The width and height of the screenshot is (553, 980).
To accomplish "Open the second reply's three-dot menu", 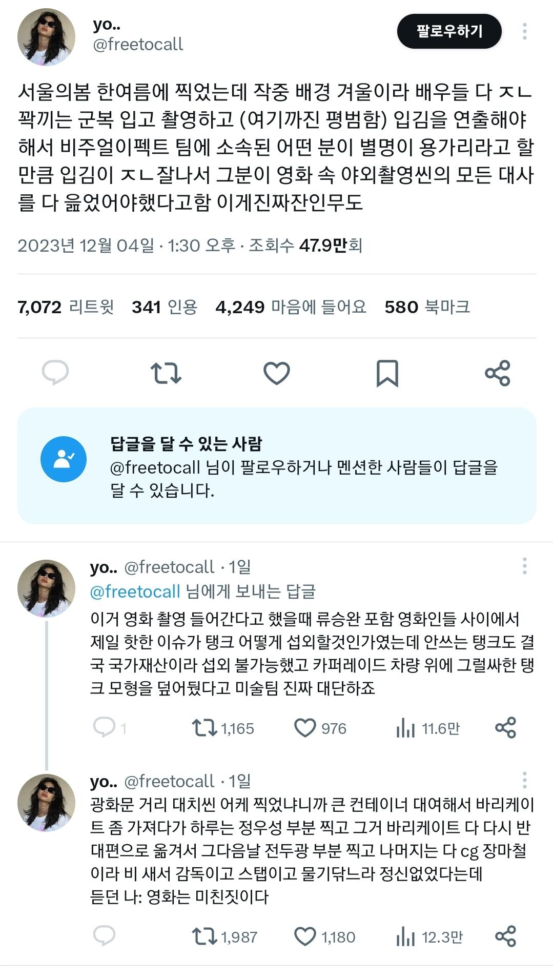I will coord(524,780).
